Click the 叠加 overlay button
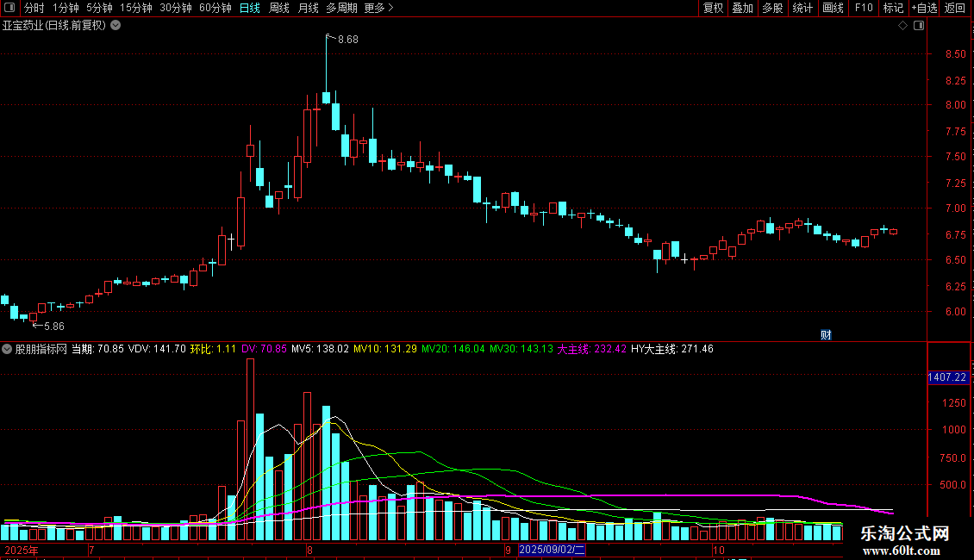Screen dimensions: 974x560 pos(742,8)
